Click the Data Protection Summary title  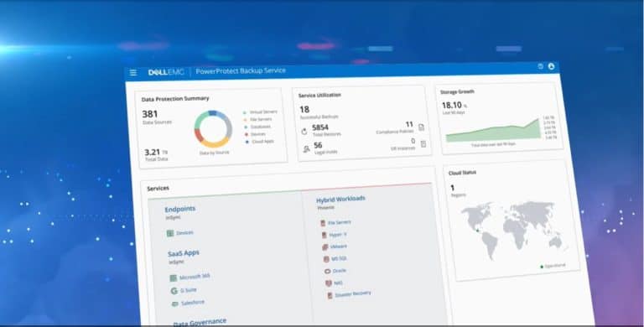175,99
